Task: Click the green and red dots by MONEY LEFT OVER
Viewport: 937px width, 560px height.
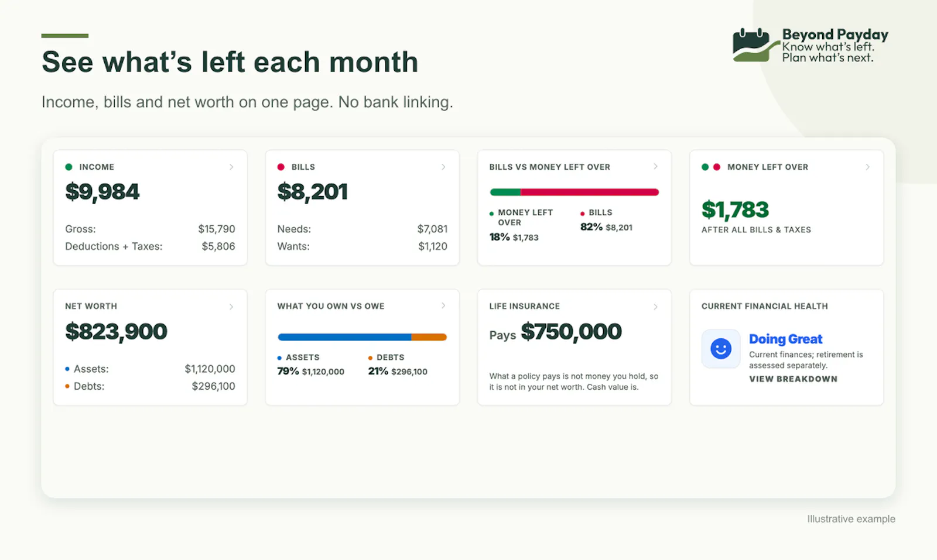Action: [711, 167]
